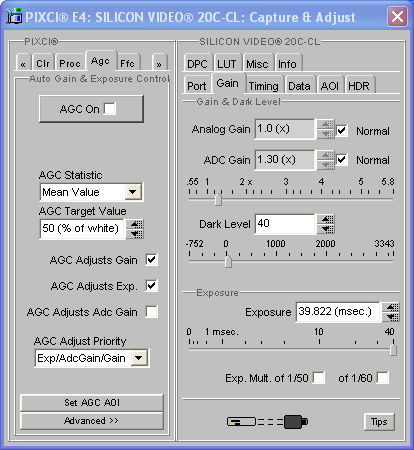Click the Set AGC AOI button
The image size is (414, 450).
pyautogui.click(x=92, y=403)
